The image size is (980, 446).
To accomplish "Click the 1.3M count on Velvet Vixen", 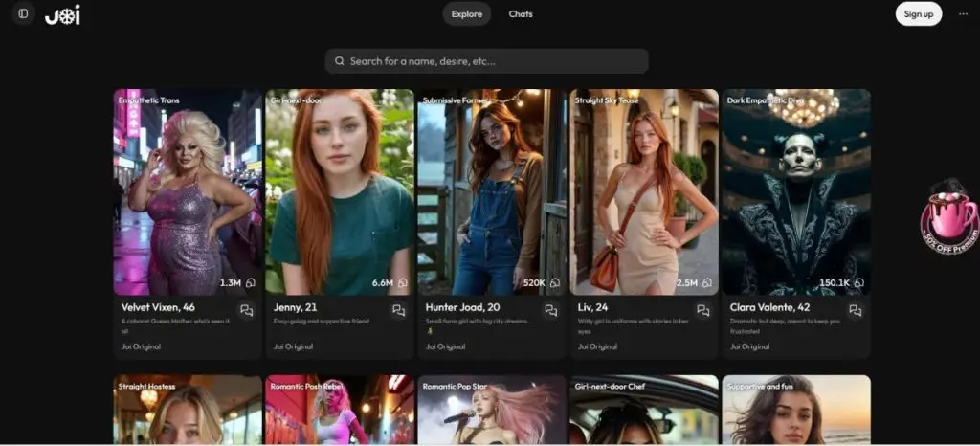I will click(x=230, y=283).
